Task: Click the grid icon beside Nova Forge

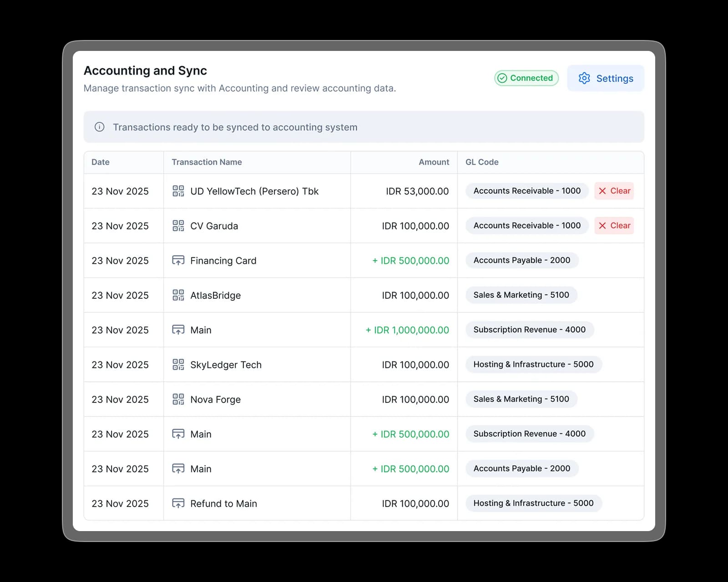Action: [x=179, y=399]
